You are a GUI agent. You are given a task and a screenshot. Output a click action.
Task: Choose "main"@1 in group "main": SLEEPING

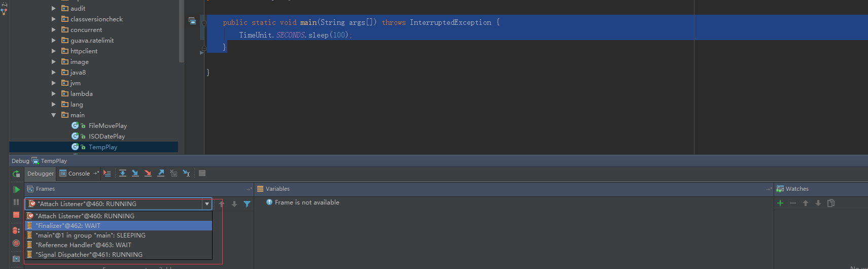(119, 236)
